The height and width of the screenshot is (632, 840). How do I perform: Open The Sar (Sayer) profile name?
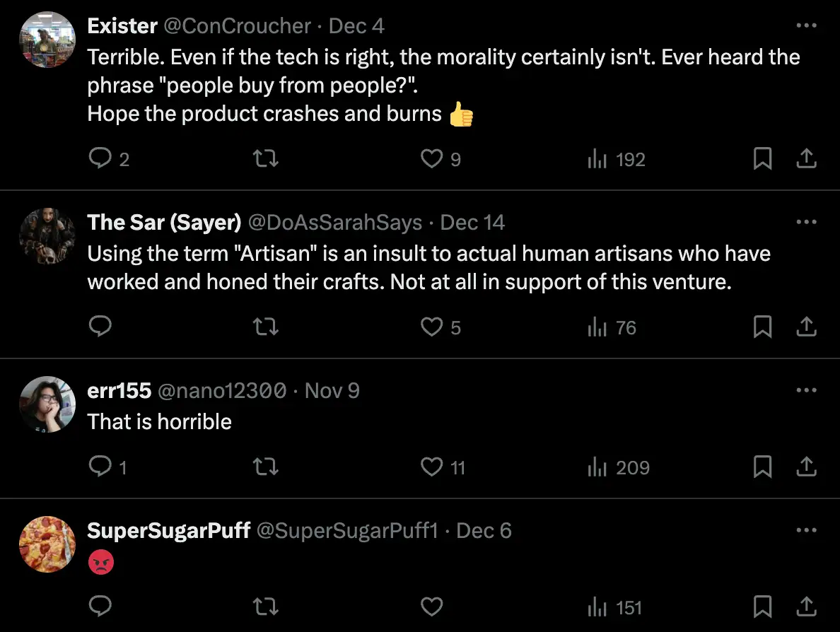tap(164, 223)
